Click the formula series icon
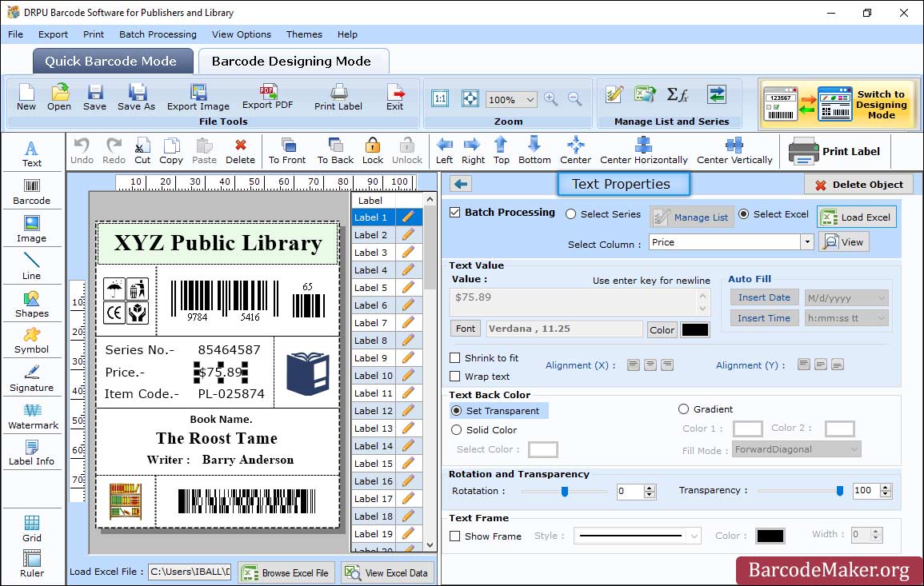The width and height of the screenshot is (924, 586). [x=678, y=94]
